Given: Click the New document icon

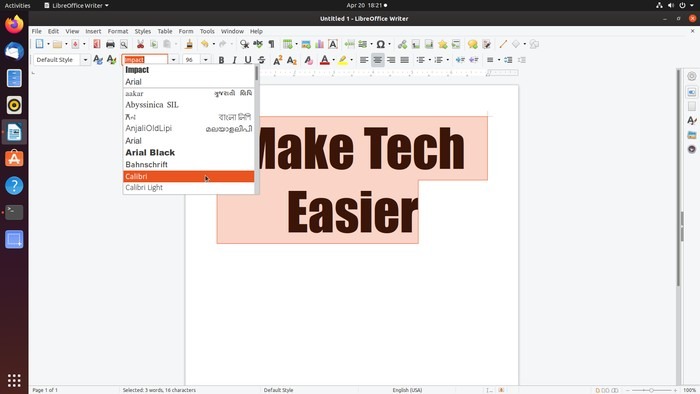Looking at the screenshot, I should pyautogui.click(x=39, y=44).
